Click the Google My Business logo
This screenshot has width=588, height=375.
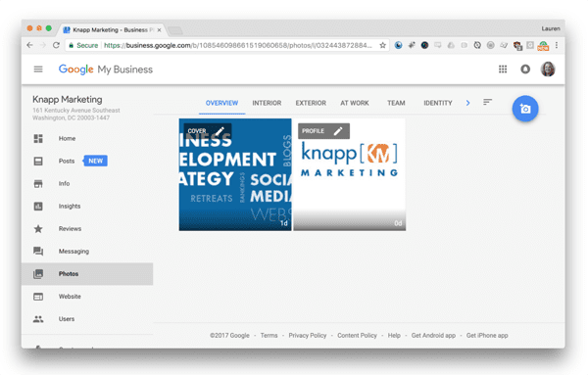(x=106, y=70)
